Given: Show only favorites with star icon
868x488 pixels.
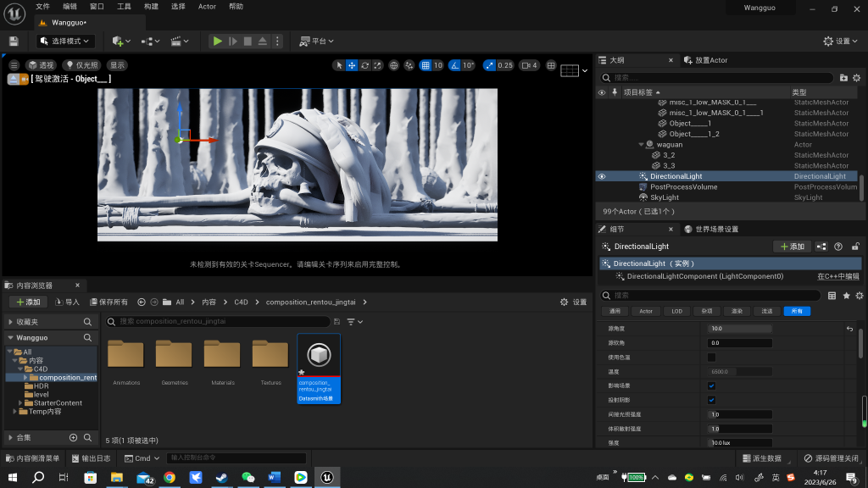Looking at the screenshot, I should [846, 296].
